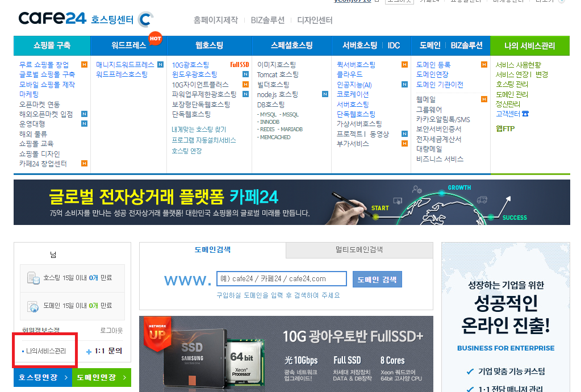
Task: Open the Tomcat 호스팅 link
Action: 278,74
